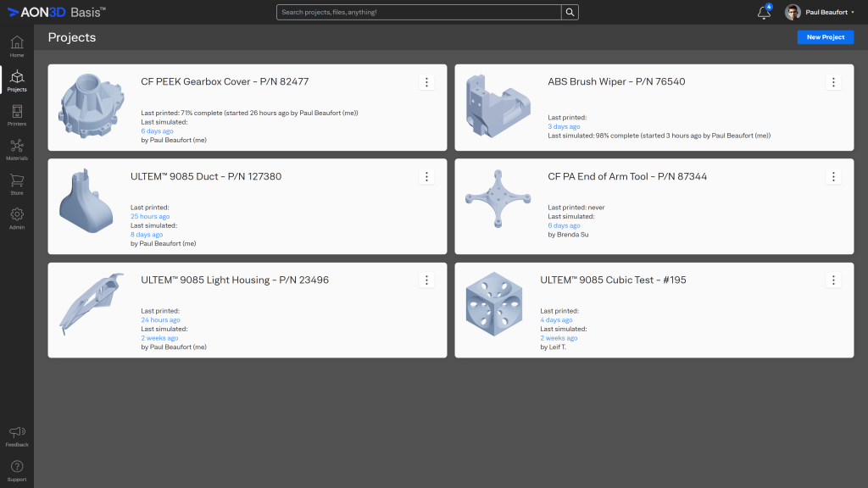Open options menu for ABS Brush Wiper

click(x=833, y=82)
